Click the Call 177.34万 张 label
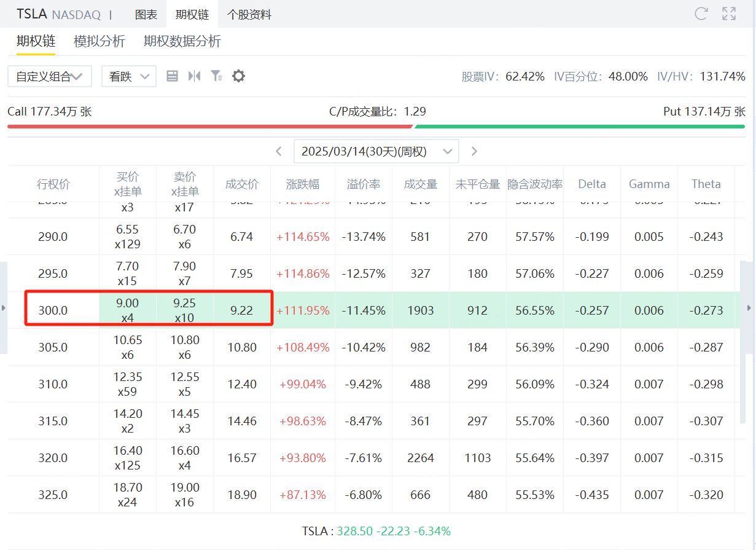 coord(50,111)
